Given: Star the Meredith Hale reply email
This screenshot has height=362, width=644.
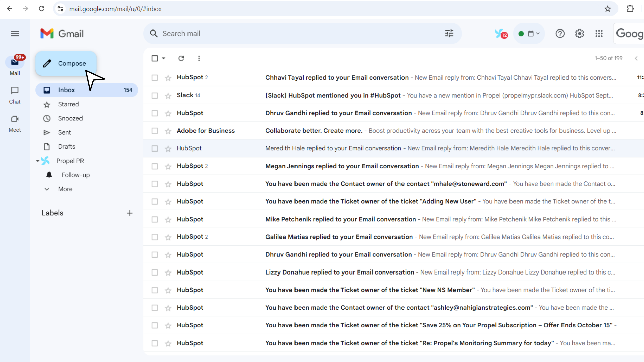Looking at the screenshot, I should point(168,149).
